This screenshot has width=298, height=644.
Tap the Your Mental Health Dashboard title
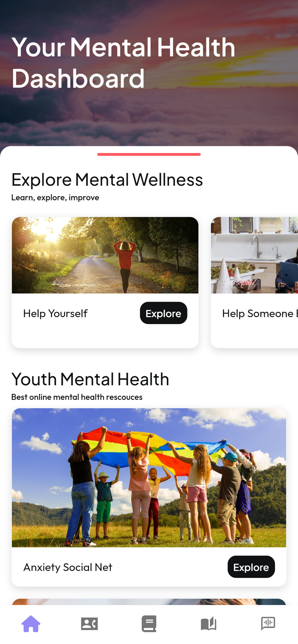coord(124,62)
